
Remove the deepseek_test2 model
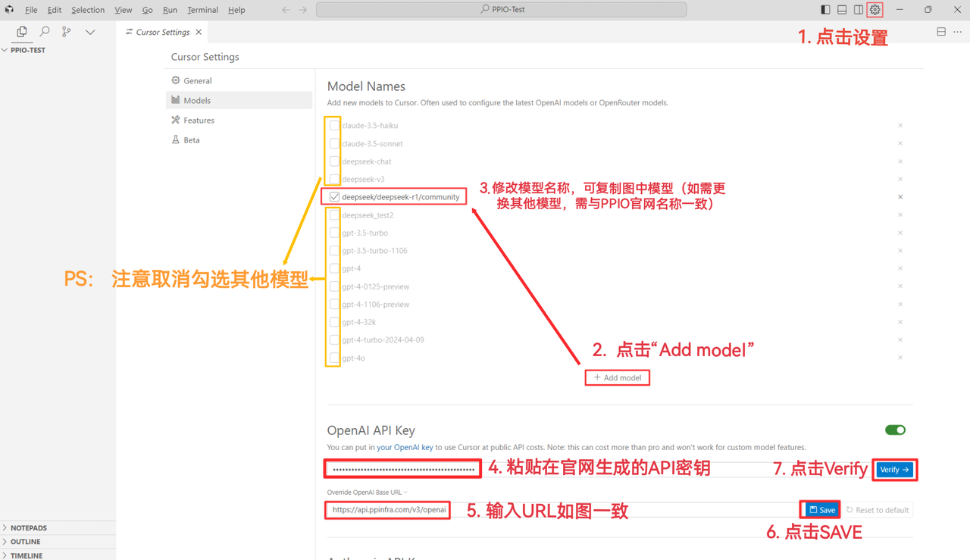[900, 215]
